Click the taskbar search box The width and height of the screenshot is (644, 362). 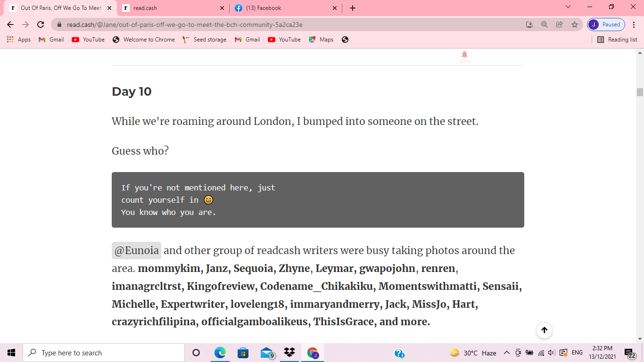(x=104, y=353)
